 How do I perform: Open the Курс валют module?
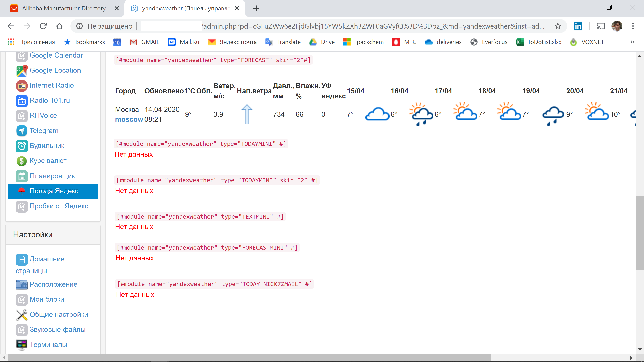[48, 161]
